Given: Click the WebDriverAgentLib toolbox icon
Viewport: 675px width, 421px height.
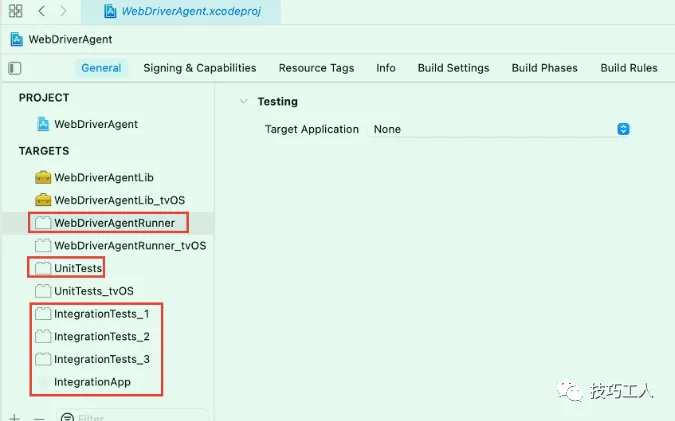Looking at the screenshot, I should coord(43,177).
